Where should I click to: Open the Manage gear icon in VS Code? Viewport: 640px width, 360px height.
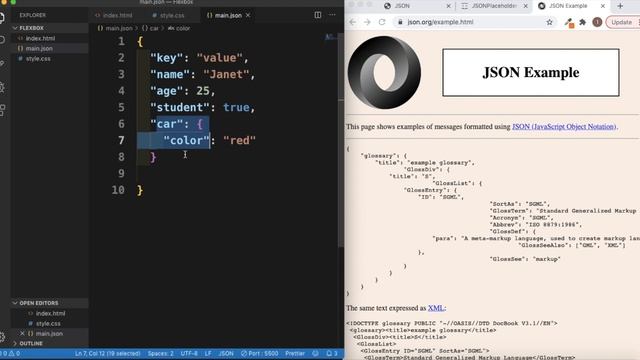click(2, 337)
